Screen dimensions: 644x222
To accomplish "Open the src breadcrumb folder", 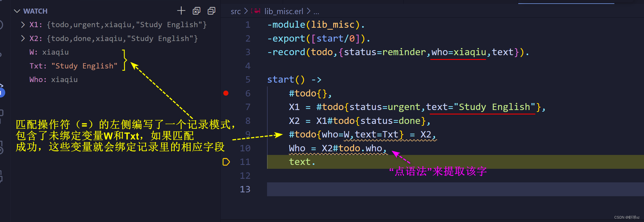I will pyautogui.click(x=236, y=11).
